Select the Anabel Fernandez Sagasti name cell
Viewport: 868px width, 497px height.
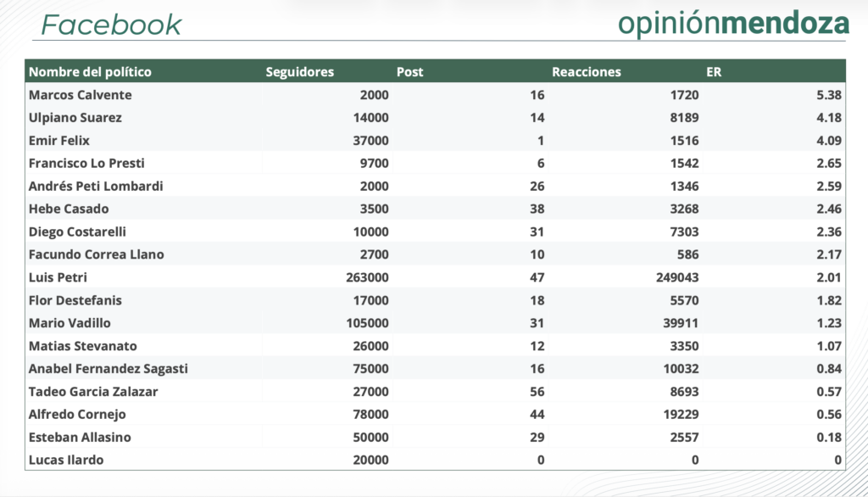tap(108, 369)
